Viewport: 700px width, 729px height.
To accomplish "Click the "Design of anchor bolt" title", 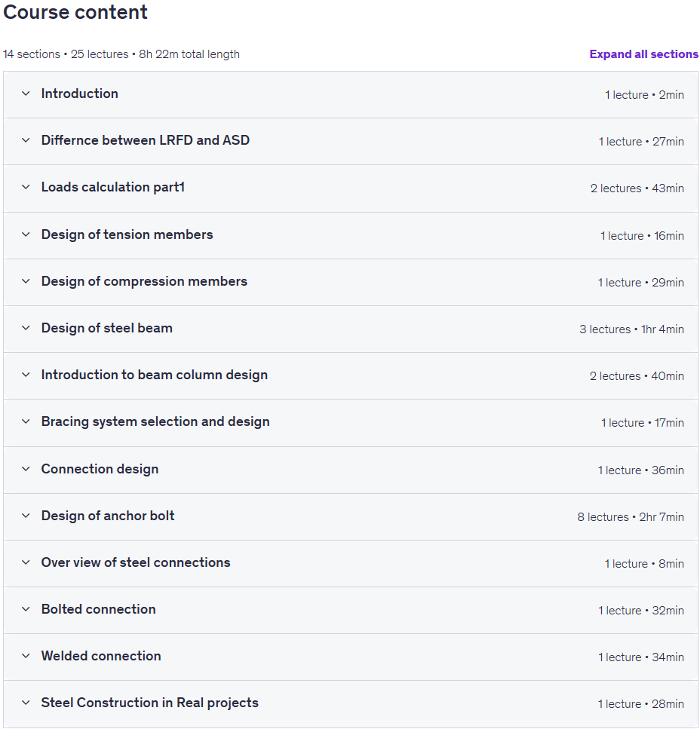I will pyautogui.click(x=107, y=516).
